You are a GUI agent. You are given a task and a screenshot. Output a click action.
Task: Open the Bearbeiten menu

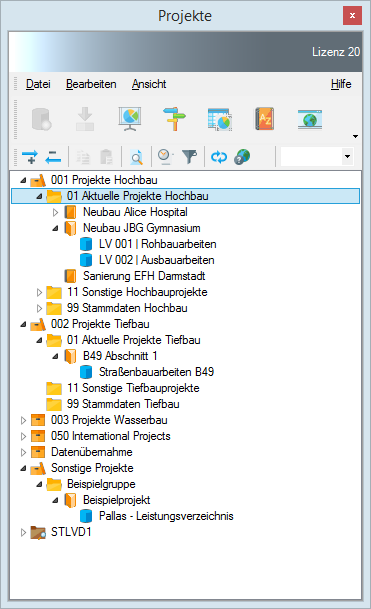[x=91, y=84]
